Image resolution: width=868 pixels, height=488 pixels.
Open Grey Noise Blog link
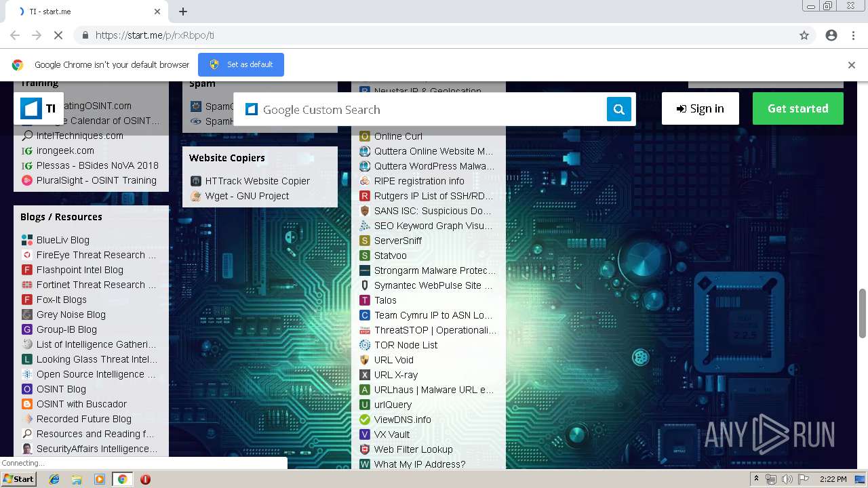point(71,314)
